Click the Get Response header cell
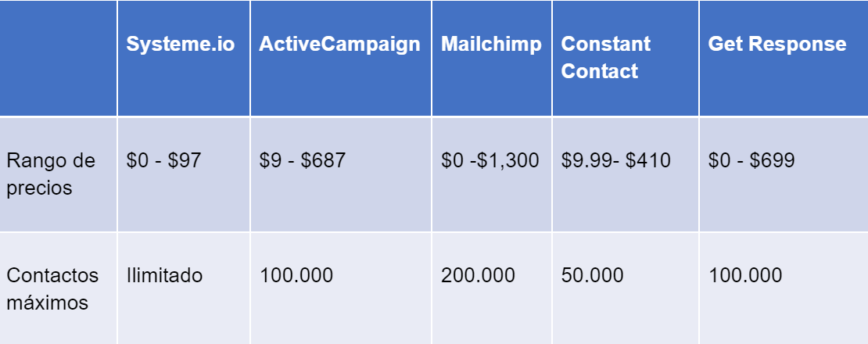The image size is (868, 344). pyautogui.click(x=777, y=44)
